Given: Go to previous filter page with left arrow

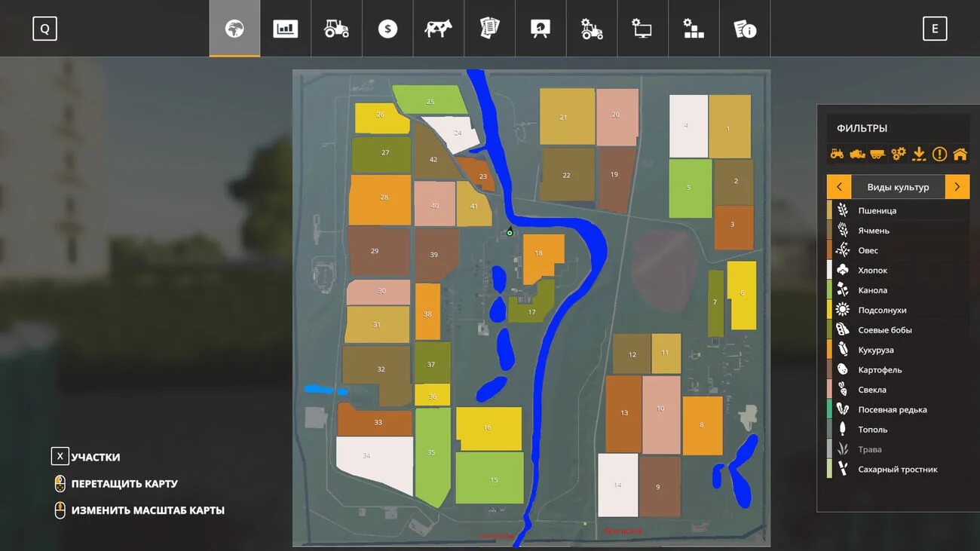Looking at the screenshot, I should click(x=839, y=187).
